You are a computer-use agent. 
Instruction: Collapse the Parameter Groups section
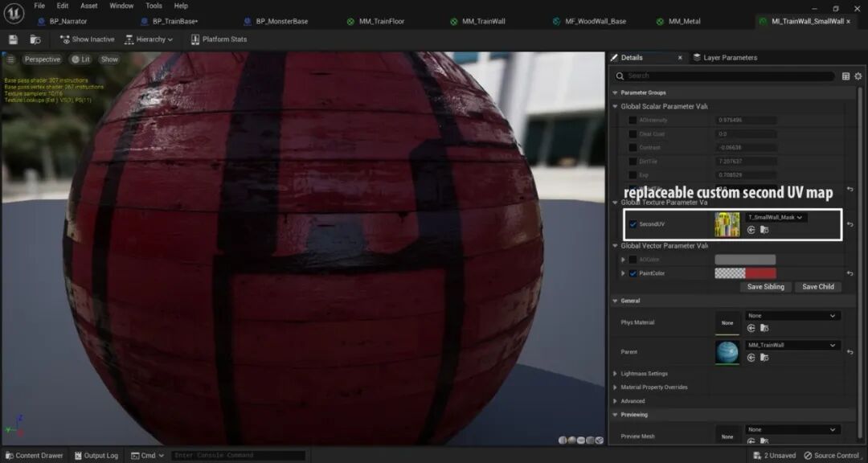coord(615,93)
